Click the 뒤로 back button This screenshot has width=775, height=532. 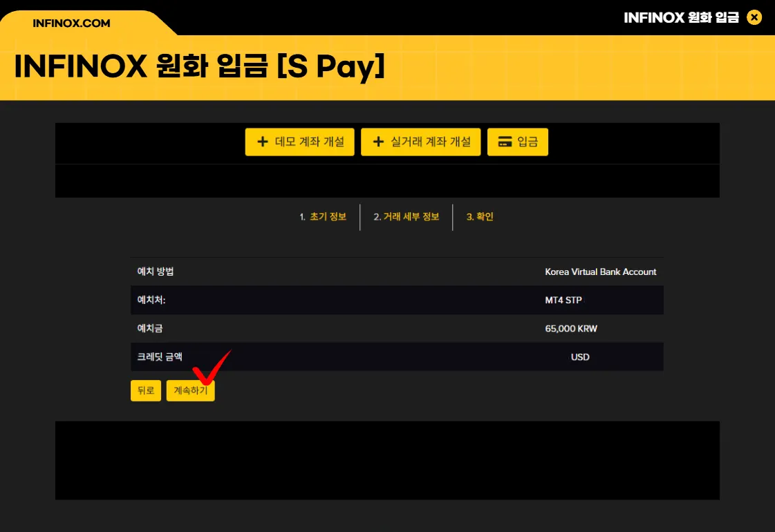click(146, 391)
